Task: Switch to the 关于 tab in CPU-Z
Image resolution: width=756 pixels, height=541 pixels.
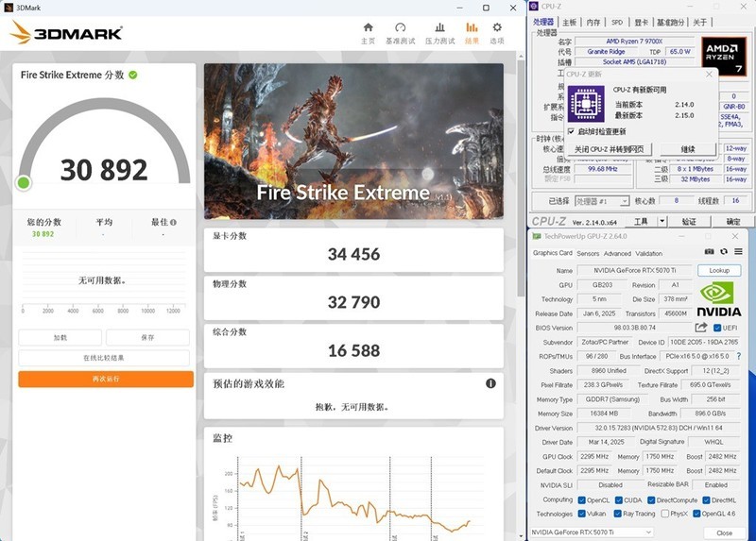Action: coord(699,22)
